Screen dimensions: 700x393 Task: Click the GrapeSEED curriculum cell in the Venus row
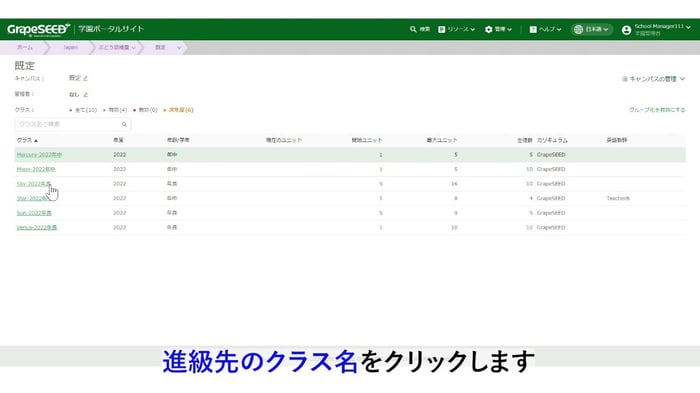click(x=551, y=228)
